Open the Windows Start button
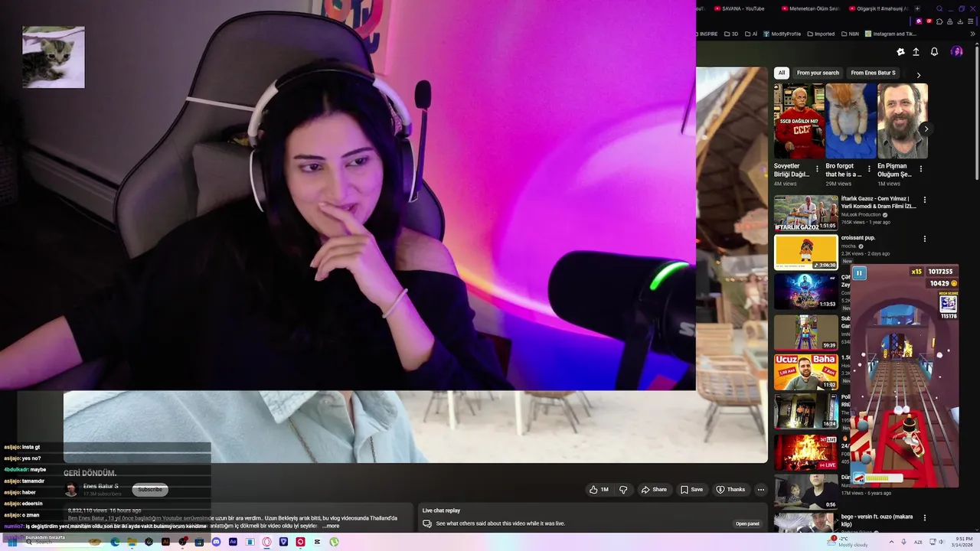Viewport: 980px width, 551px height. tap(11, 543)
